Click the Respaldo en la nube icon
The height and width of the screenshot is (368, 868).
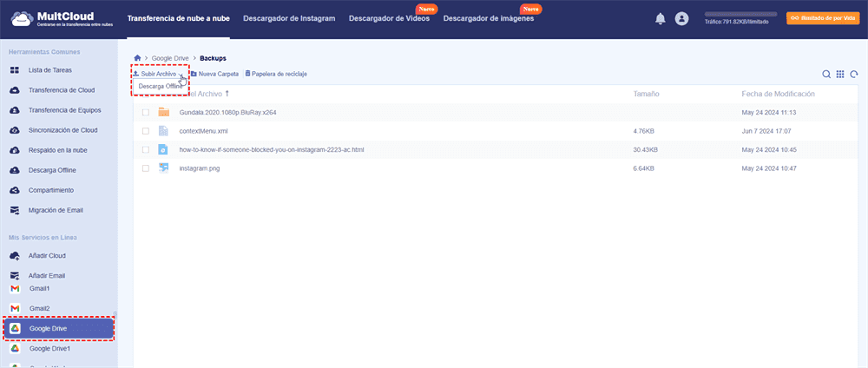16,150
